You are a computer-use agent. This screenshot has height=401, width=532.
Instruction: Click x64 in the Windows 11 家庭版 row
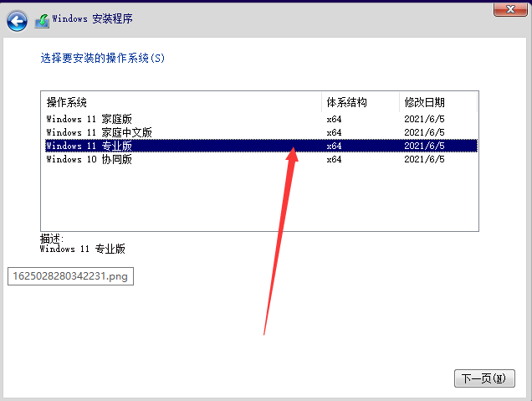pos(334,119)
